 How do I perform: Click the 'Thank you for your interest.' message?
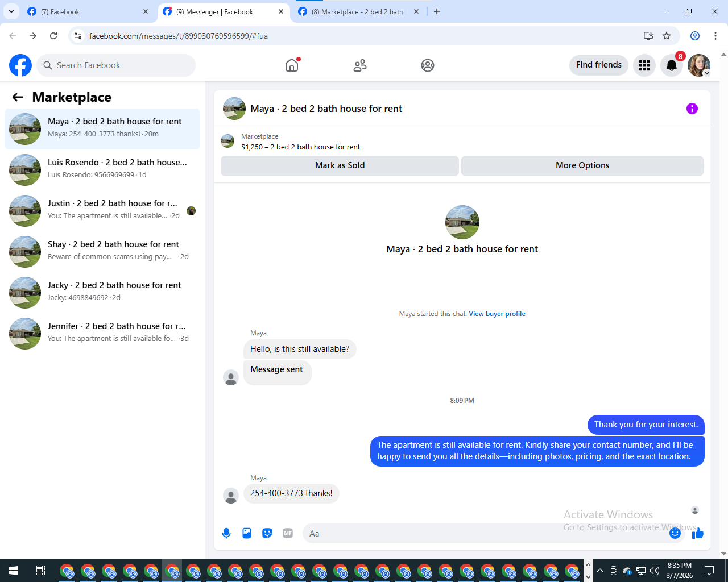646,425
